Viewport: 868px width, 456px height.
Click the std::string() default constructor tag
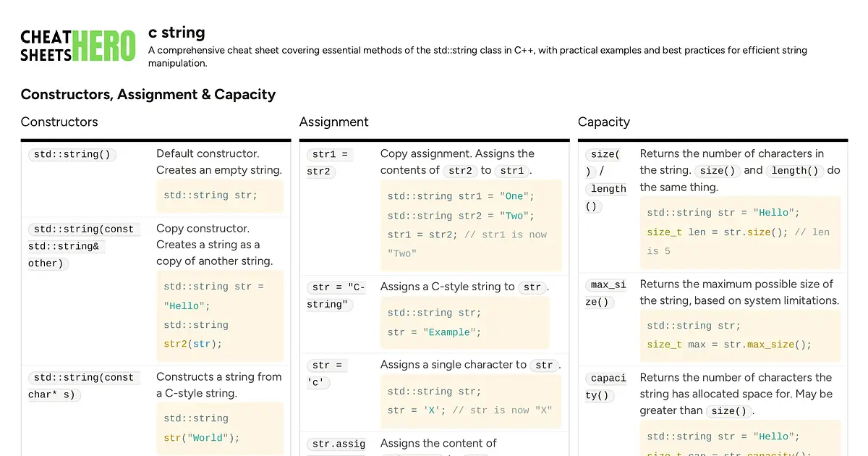click(72, 154)
